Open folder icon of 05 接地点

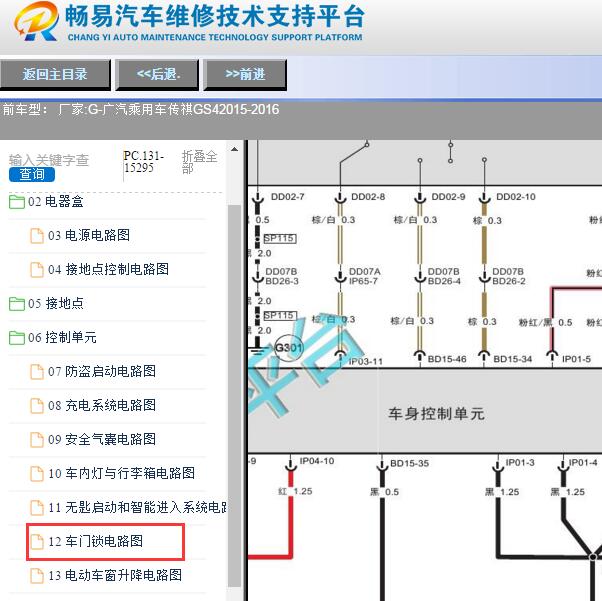click(x=17, y=304)
